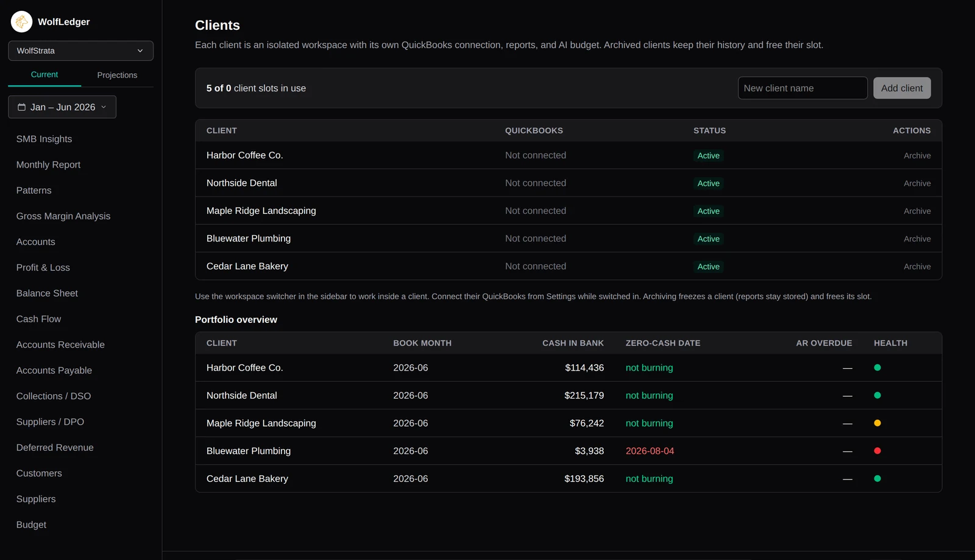Open Balance Sheet report
The width and height of the screenshot is (975, 560).
[x=47, y=293]
